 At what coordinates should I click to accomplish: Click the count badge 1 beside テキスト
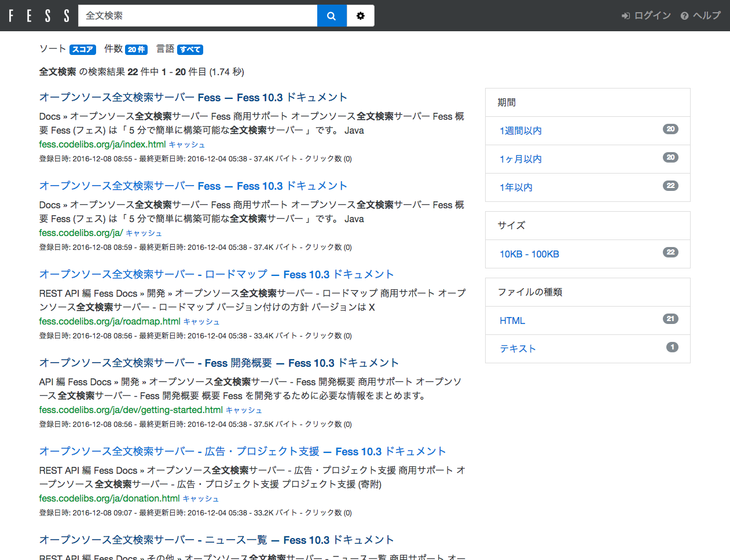672,347
